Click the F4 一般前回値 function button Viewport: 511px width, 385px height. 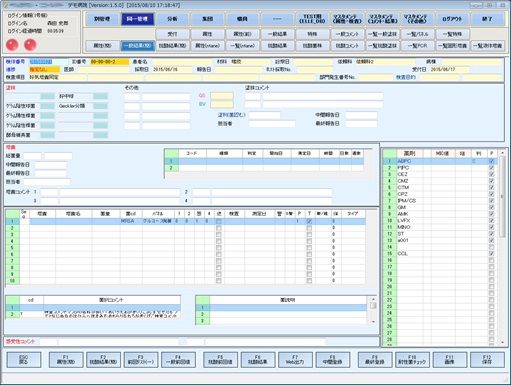pyautogui.click(x=178, y=360)
